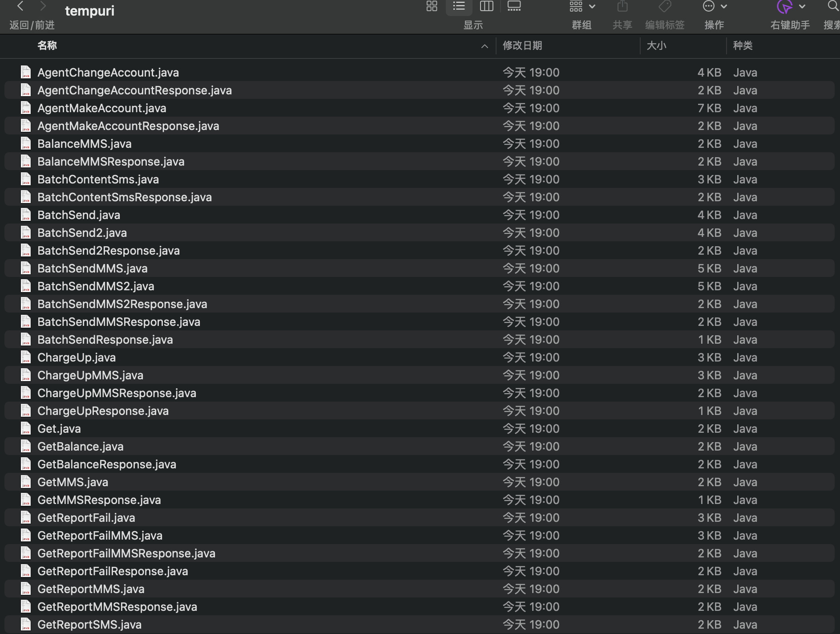Sort by Kind column header
This screenshot has height=634, width=840.
(x=743, y=45)
